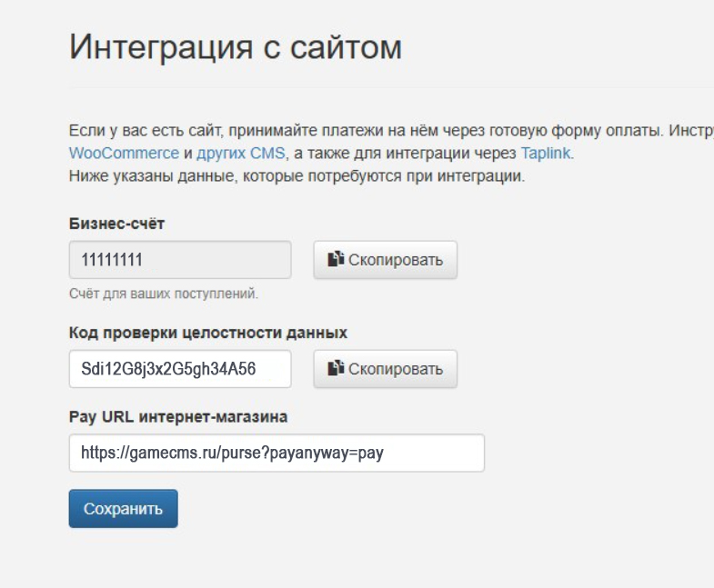Click the copy icon beside the Бизнес-счёт field
Screen dimensions: 714x588
pos(336,260)
